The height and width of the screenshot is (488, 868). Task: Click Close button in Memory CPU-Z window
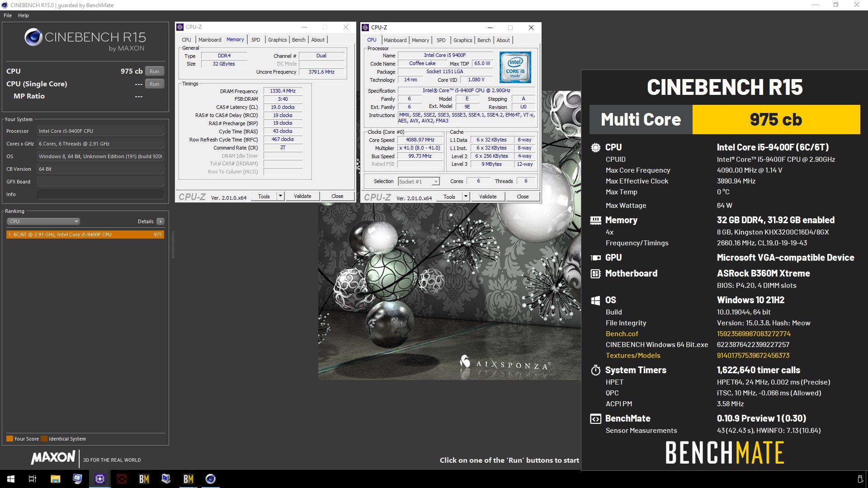coord(337,197)
